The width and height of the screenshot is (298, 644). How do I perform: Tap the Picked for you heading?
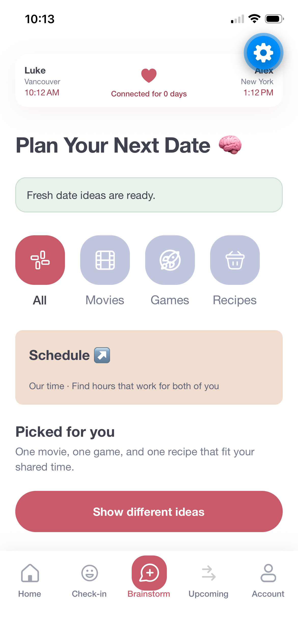[65, 432]
